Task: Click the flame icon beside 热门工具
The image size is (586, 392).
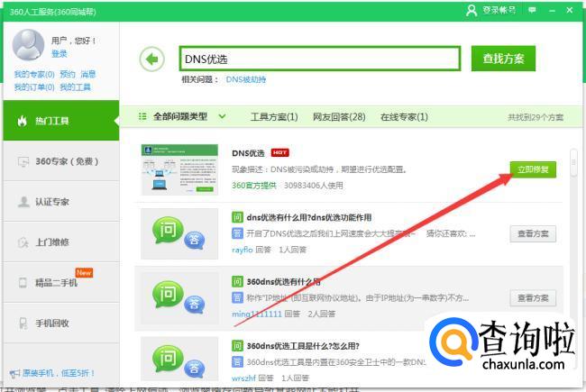Action: click(22, 121)
